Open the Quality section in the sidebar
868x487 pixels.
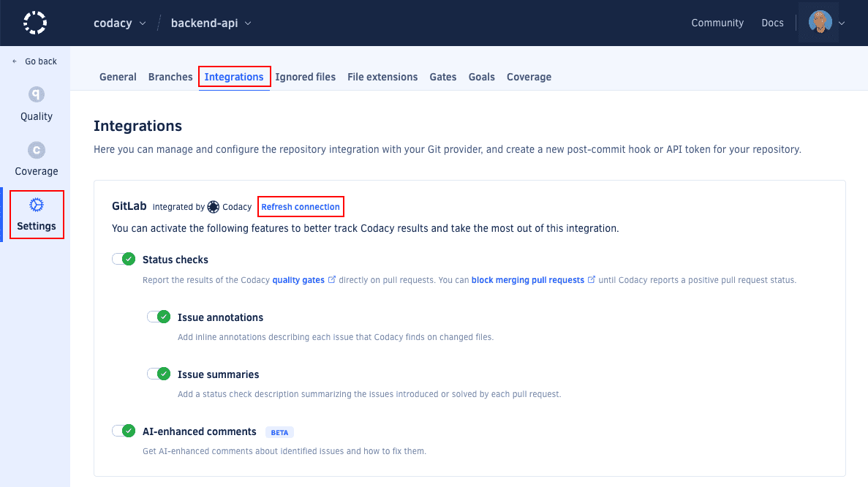click(x=36, y=105)
